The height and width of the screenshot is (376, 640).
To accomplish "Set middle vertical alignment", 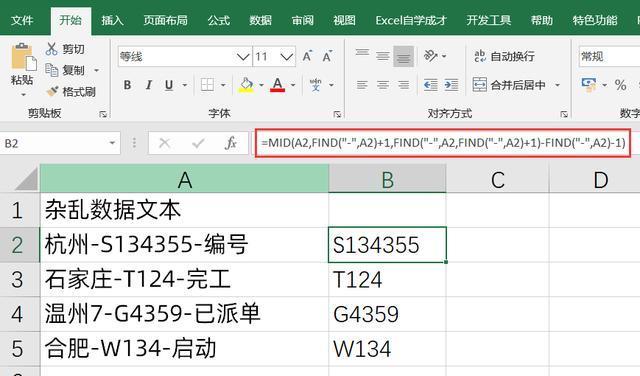I will 382,56.
